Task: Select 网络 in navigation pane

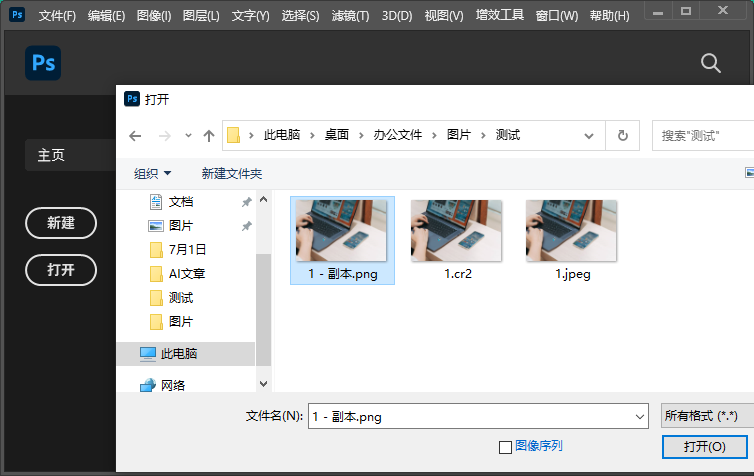Action: (x=173, y=385)
